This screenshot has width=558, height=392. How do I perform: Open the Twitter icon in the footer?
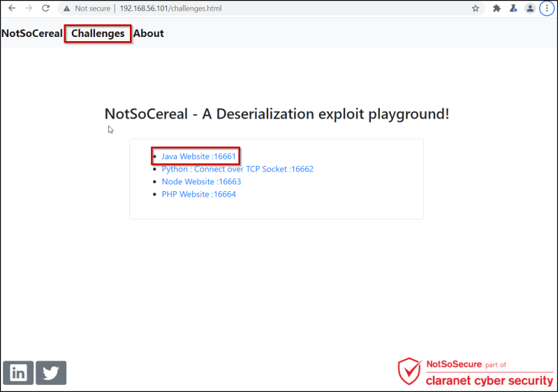click(51, 372)
